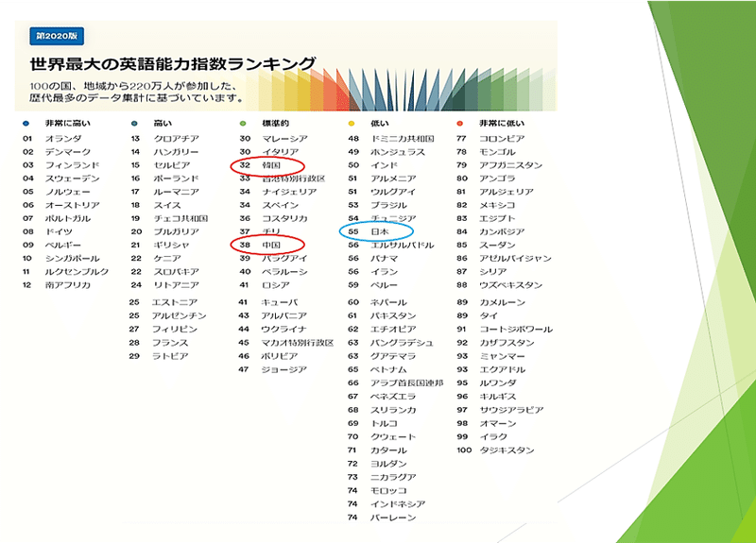Click the 南アフリカ entry
The image size is (756, 543).
pos(67,285)
